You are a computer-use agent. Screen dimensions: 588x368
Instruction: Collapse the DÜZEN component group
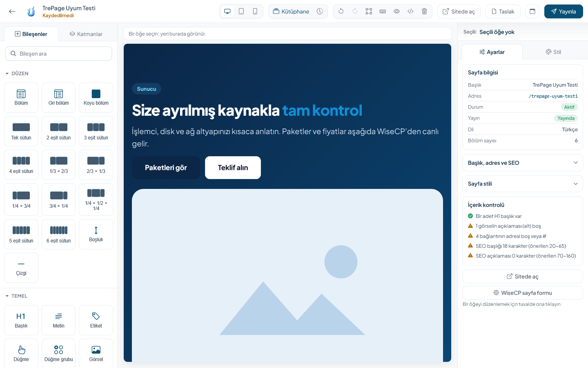17,74
